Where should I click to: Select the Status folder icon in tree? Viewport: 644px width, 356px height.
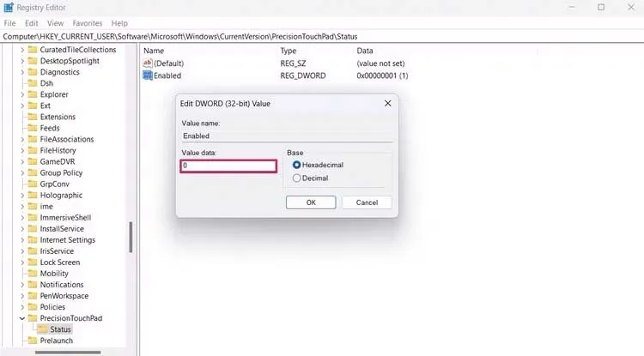[42, 329]
